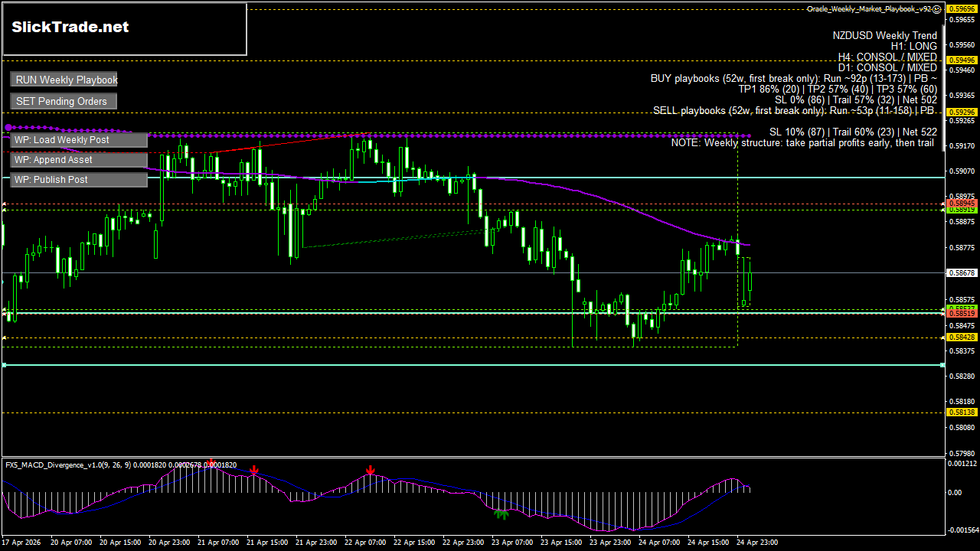Click WP: Append Asset button
The width and height of the screenshot is (980, 551).
79,160
